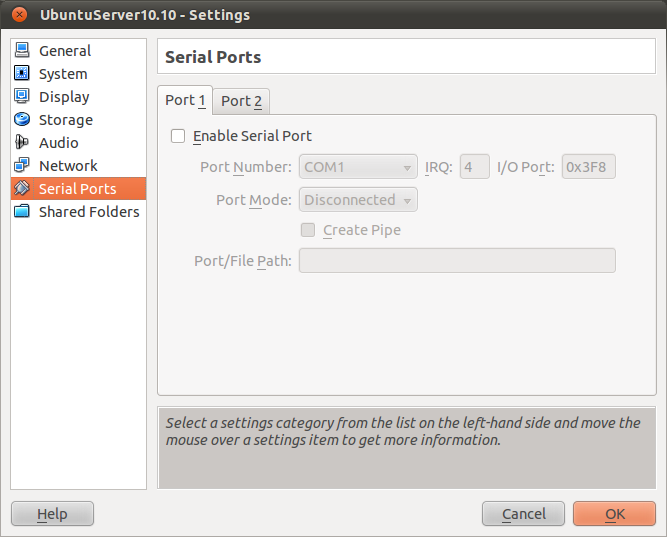Viewport: 667px width, 537px height.
Task: Click the IRQ number field
Action: coord(474,167)
